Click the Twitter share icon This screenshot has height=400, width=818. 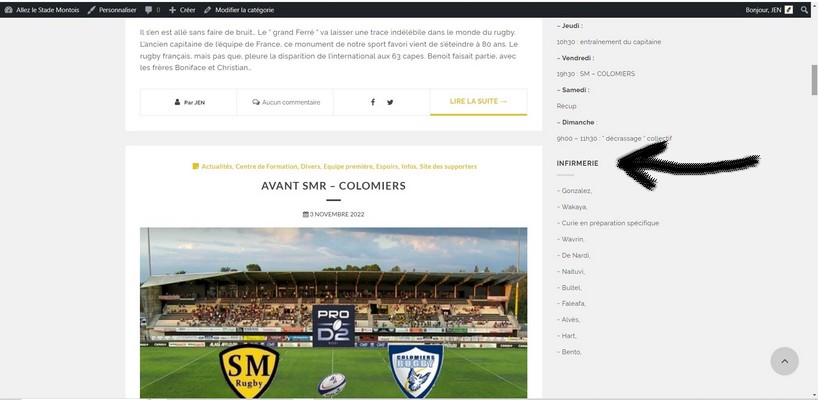[x=390, y=102]
